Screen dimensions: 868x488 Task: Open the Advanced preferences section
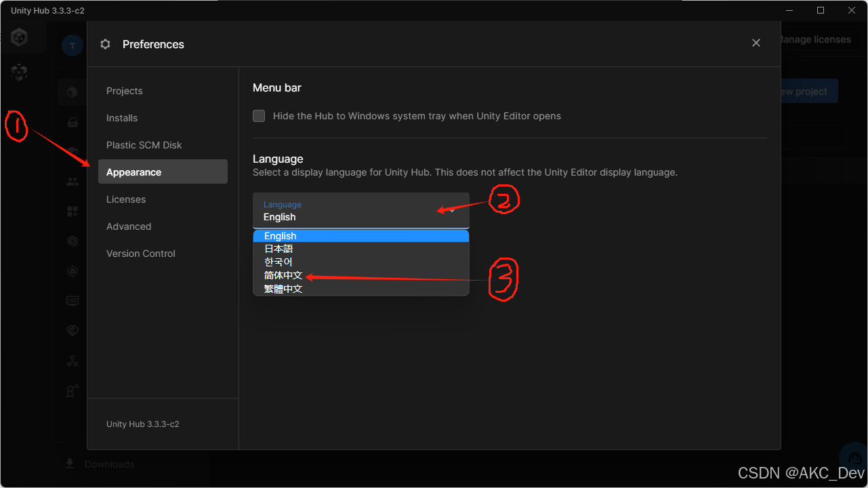(x=163, y=226)
